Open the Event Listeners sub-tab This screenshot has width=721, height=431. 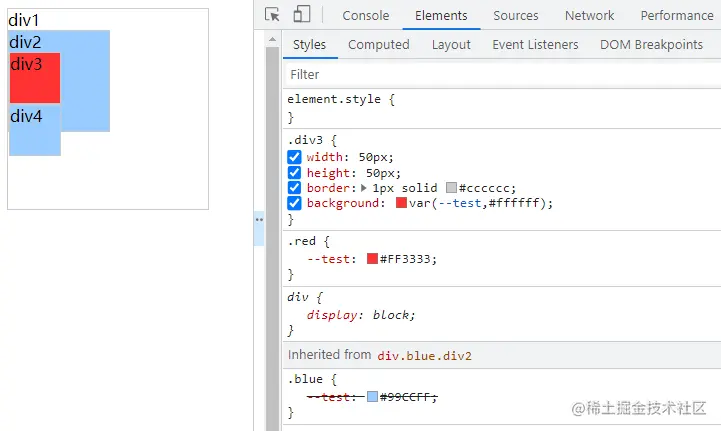[535, 45]
